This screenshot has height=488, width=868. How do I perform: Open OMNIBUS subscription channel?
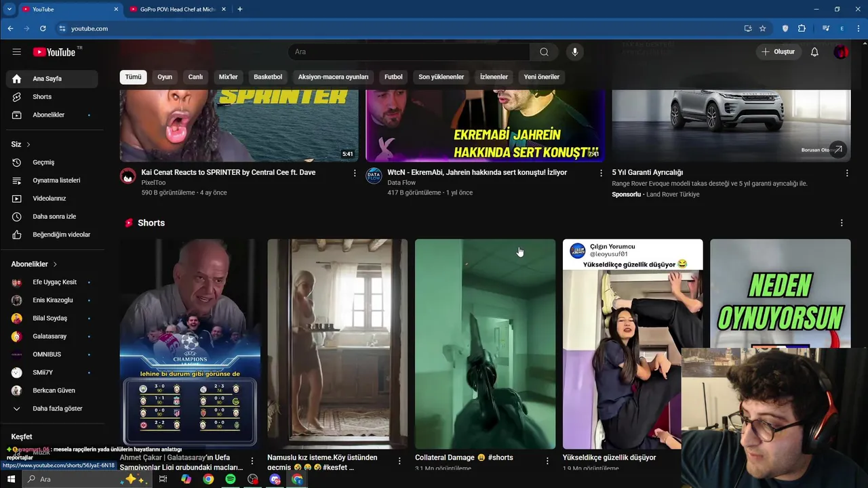(52, 354)
